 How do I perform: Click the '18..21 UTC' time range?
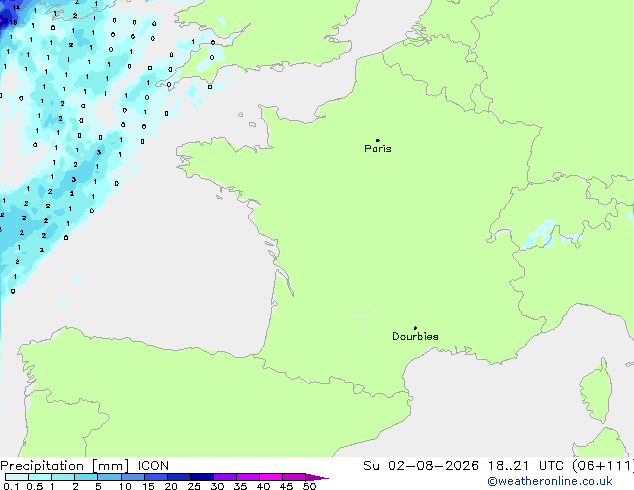click(x=526, y=466)
